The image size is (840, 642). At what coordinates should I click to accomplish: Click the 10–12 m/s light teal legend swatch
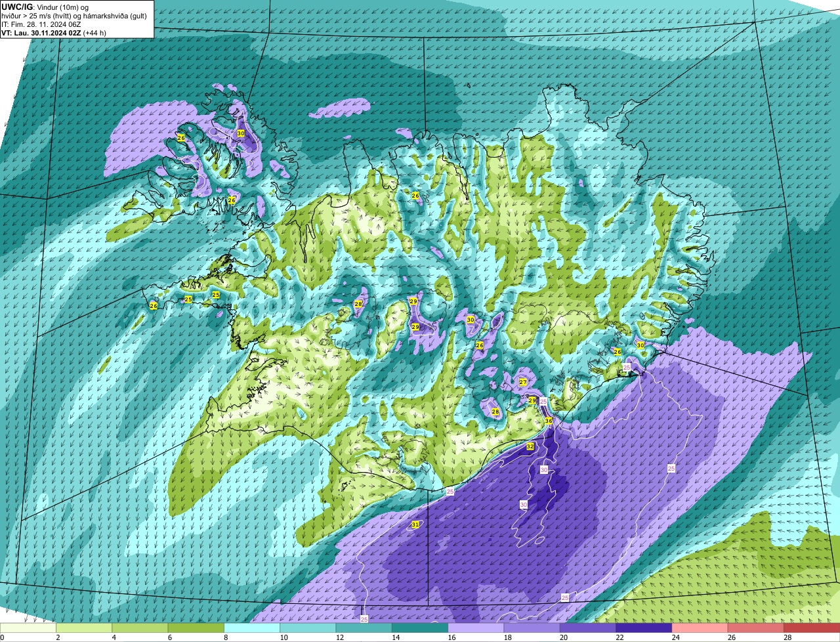click(x=308, y=628)
